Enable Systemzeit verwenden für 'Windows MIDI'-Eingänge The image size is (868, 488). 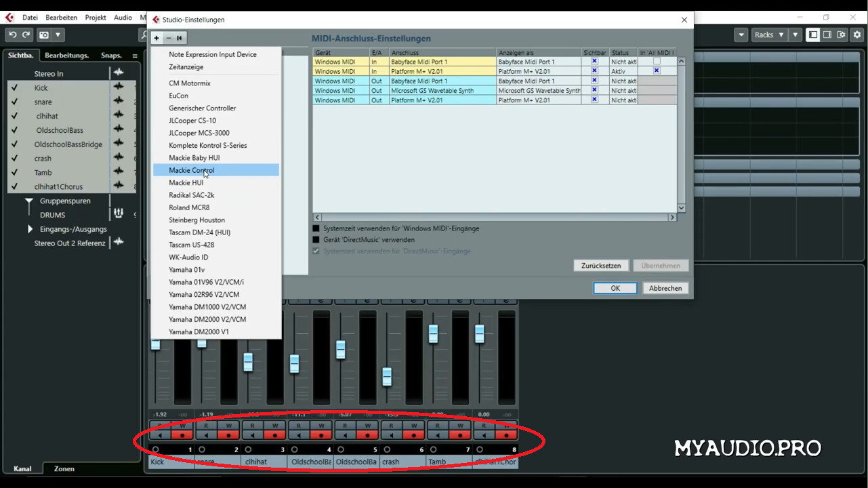point(316,228)
